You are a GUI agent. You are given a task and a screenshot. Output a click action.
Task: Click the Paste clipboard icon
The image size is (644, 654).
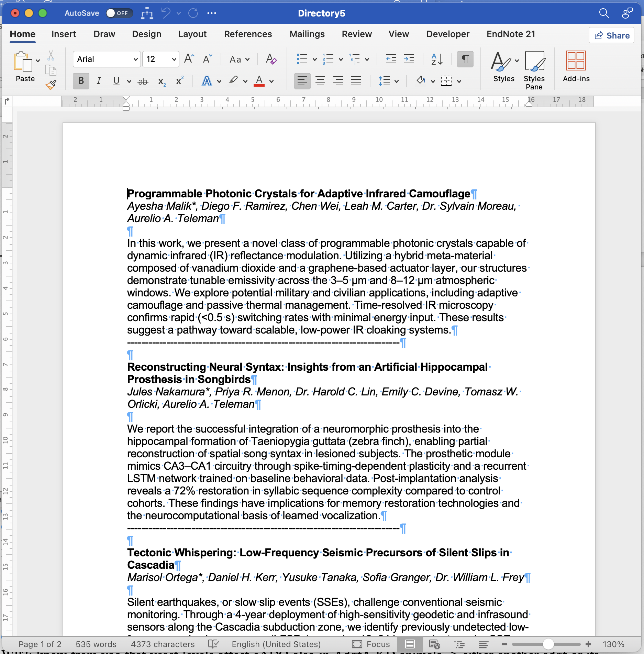[23, 62]
